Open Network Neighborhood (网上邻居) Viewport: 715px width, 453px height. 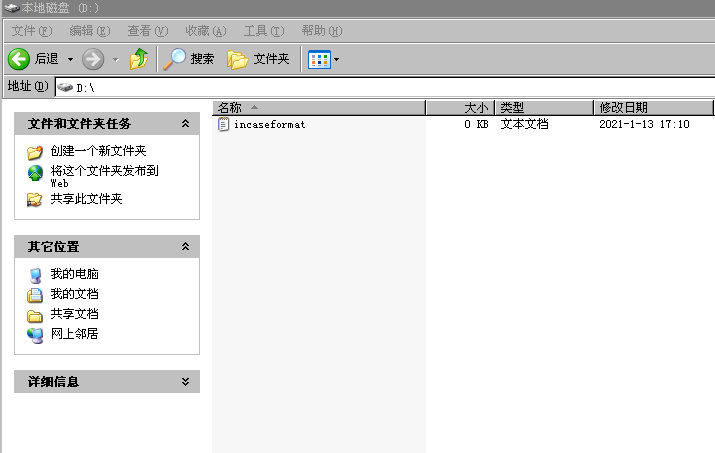pyautogui.click(x=74, y=334)
